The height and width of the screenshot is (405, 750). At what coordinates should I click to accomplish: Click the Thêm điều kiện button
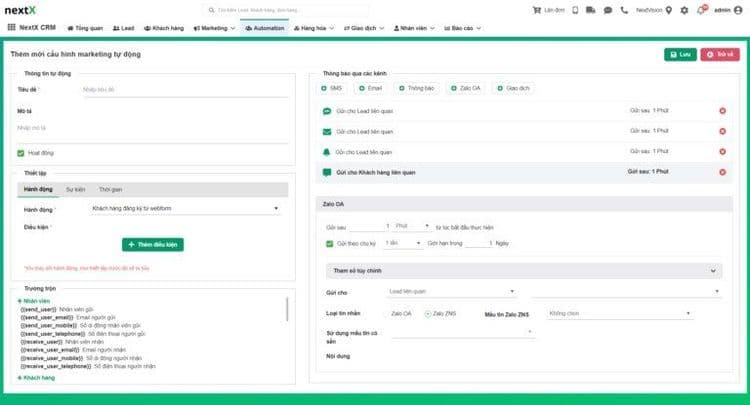[x=153, y=245]
